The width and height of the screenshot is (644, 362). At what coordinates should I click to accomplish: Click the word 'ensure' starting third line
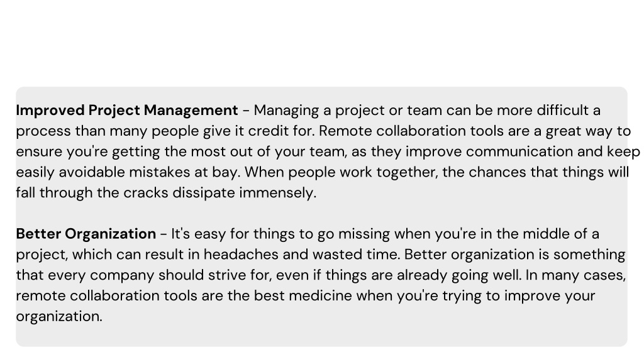40,152
